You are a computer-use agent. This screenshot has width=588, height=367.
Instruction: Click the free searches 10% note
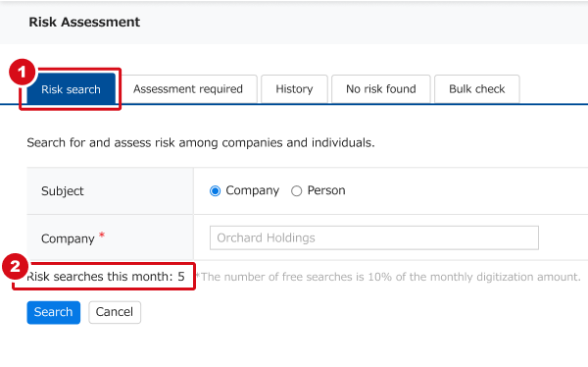pyautogui.click(x=388, y=277)
